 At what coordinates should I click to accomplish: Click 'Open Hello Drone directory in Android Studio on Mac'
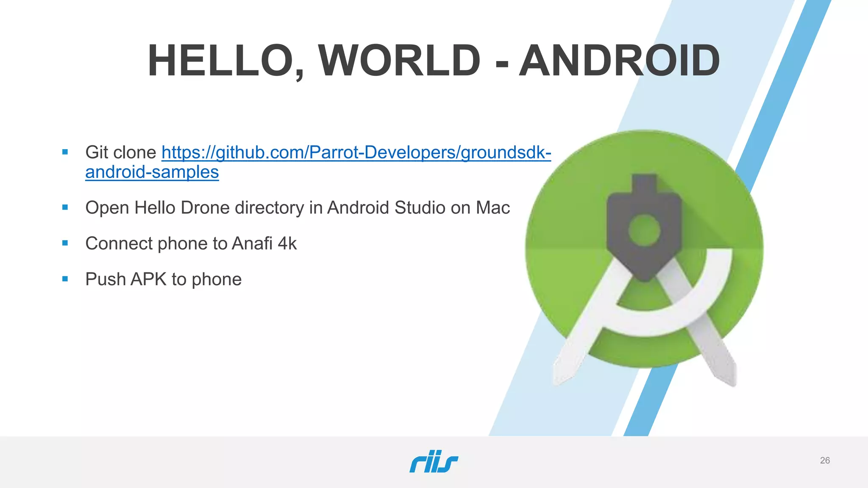pyautogui.click(x=298, y=208)
